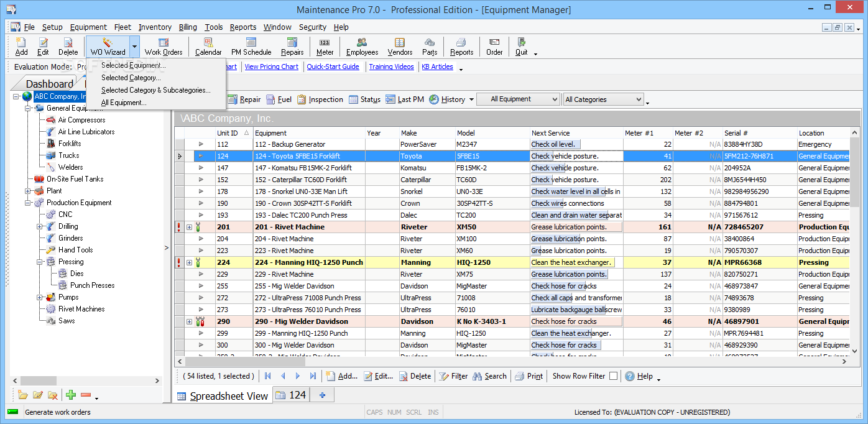
Task: Click the green plus icon under the tree
Action: tap(71, 395)
